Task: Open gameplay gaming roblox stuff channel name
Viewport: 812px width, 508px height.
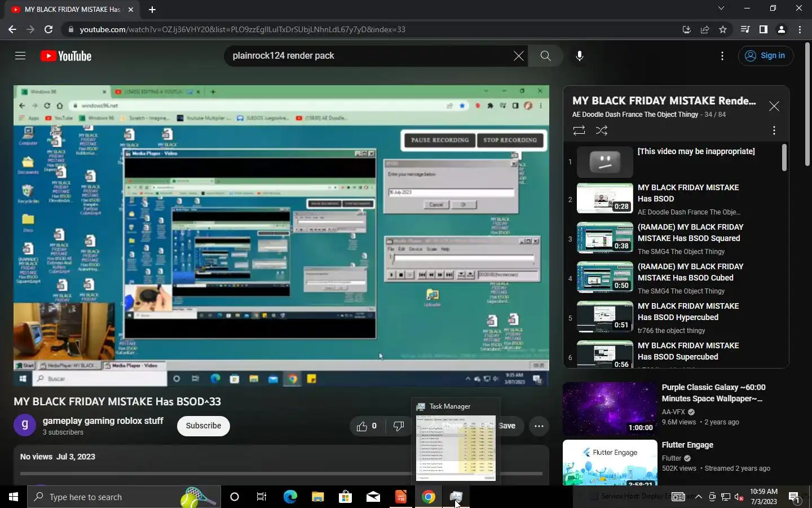Action: coord(103,421)
